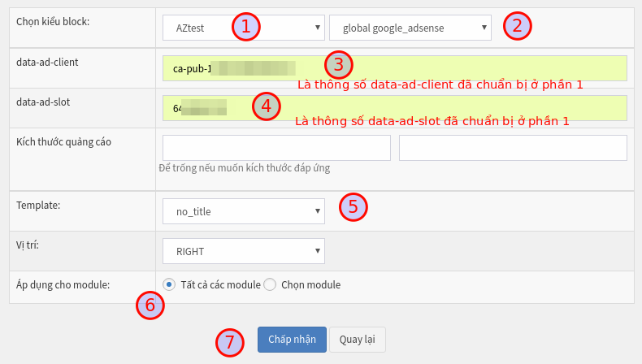Click the red circle marker numbered 4
This screenshot has width=642, height=364.
tap(266, 106)
